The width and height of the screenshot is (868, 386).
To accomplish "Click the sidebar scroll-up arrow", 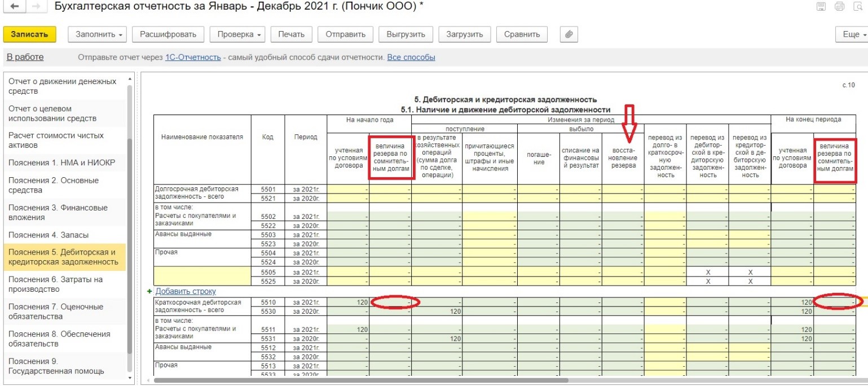I will [x=131, y=78].
